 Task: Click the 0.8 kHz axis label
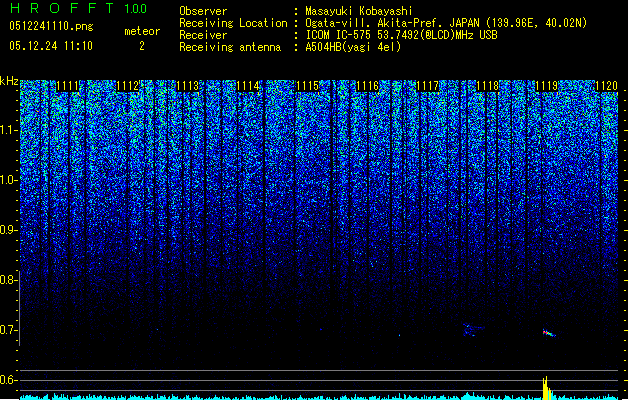click(x=8, y=280)
